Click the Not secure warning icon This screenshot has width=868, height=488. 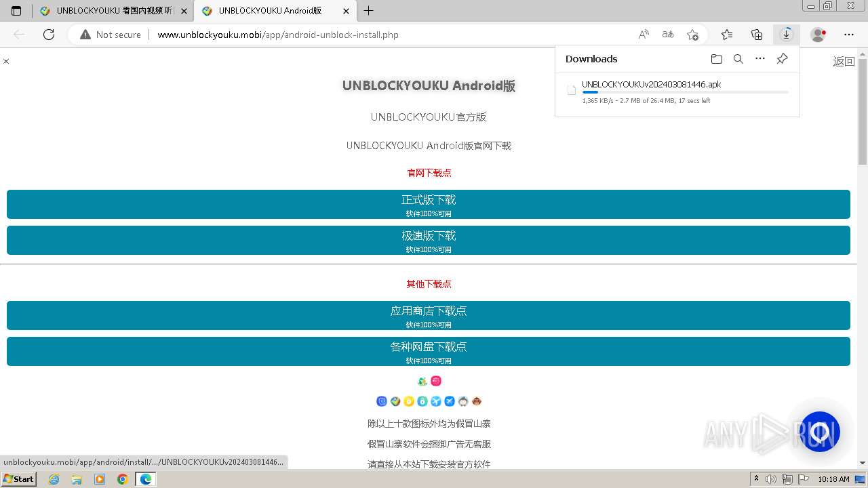point(85,35)
